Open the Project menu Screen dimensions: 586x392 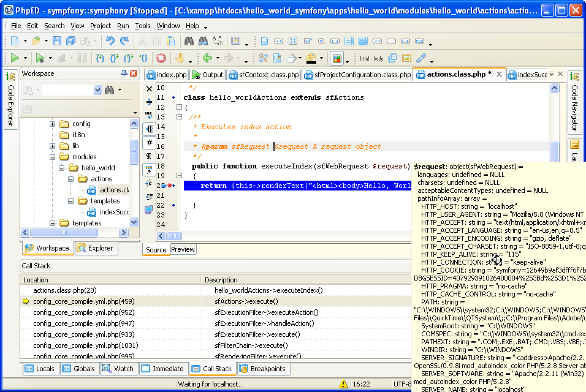101,26
